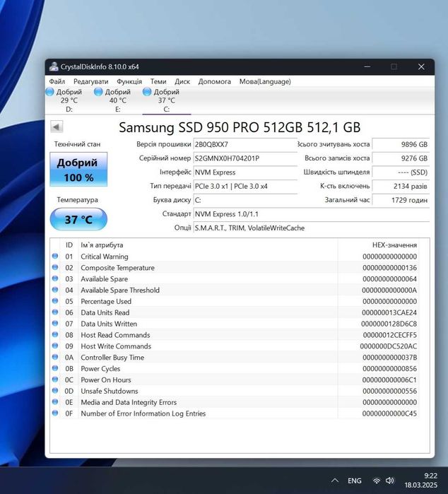Click hex value 000000013CAE24
Image resolution: width=448 pixels, height=494 pixels.
389,312
